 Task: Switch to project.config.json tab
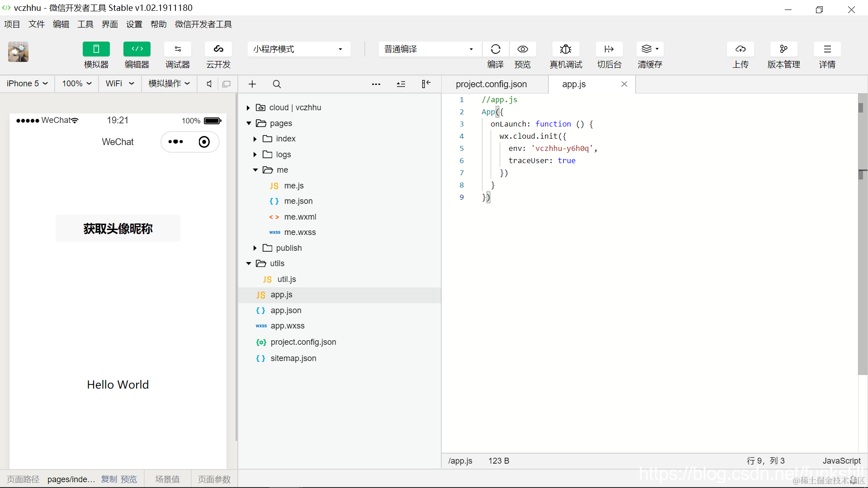[491, 84]
